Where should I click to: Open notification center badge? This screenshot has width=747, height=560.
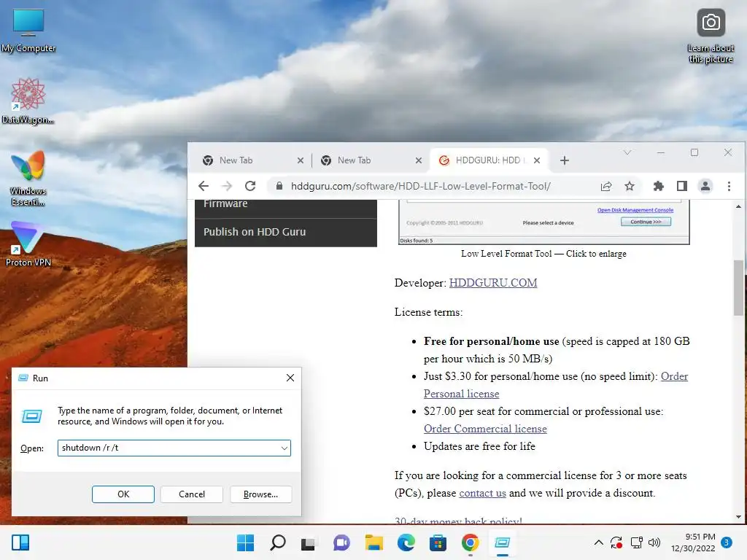click(x=727, y=542)
